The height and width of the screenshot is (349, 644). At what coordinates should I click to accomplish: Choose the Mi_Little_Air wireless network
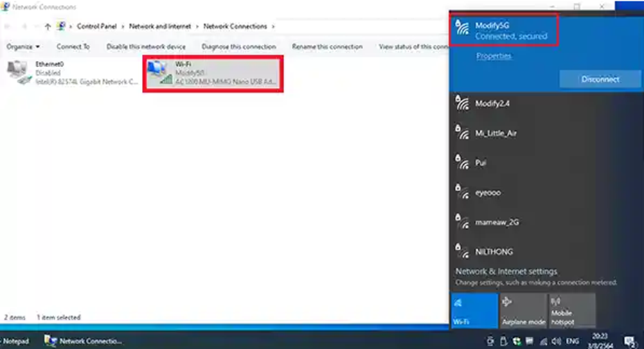coord(496,133)
